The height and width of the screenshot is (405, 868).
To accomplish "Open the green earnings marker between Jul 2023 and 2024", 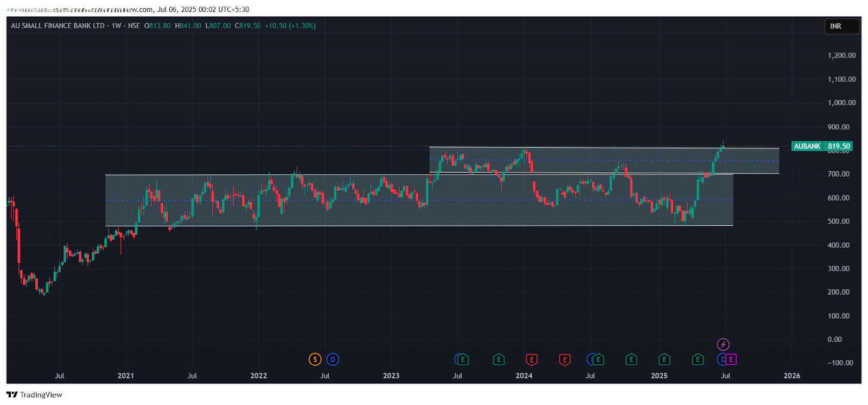I will click(499, 359).
